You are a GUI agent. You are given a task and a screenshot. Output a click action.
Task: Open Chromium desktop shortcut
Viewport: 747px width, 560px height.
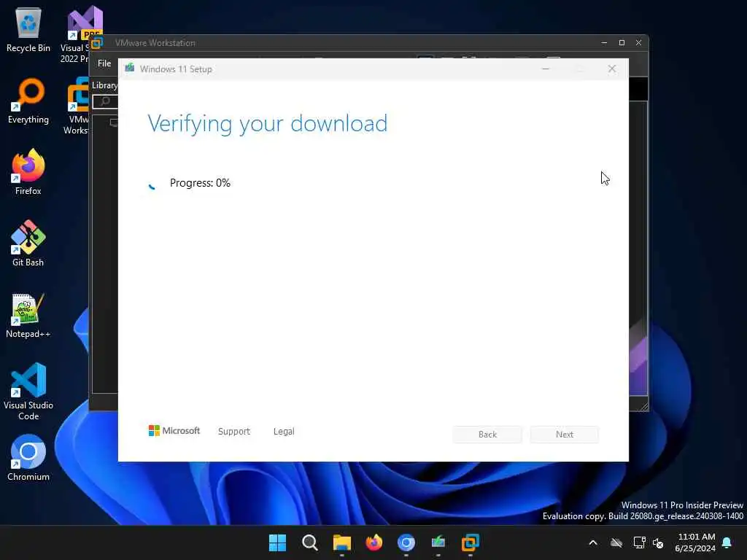pyautogui.click(x=28, y=458)
